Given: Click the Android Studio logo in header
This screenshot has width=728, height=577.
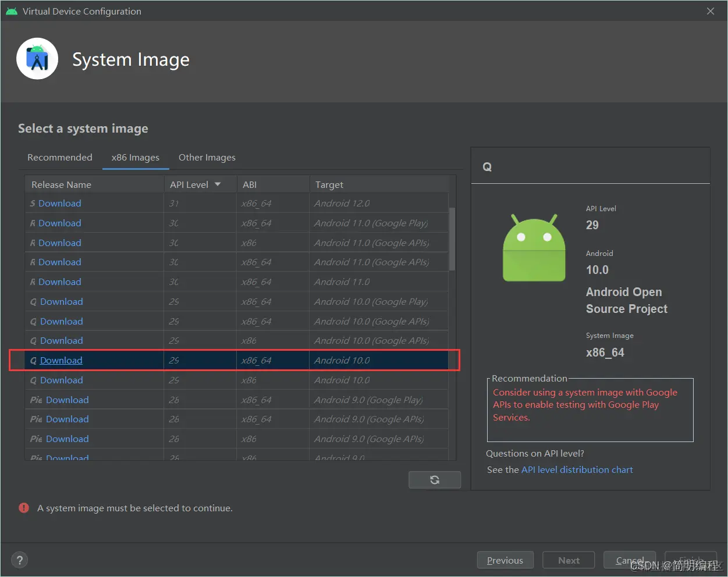Looking at the screenshot, I should tap(37, 59).
